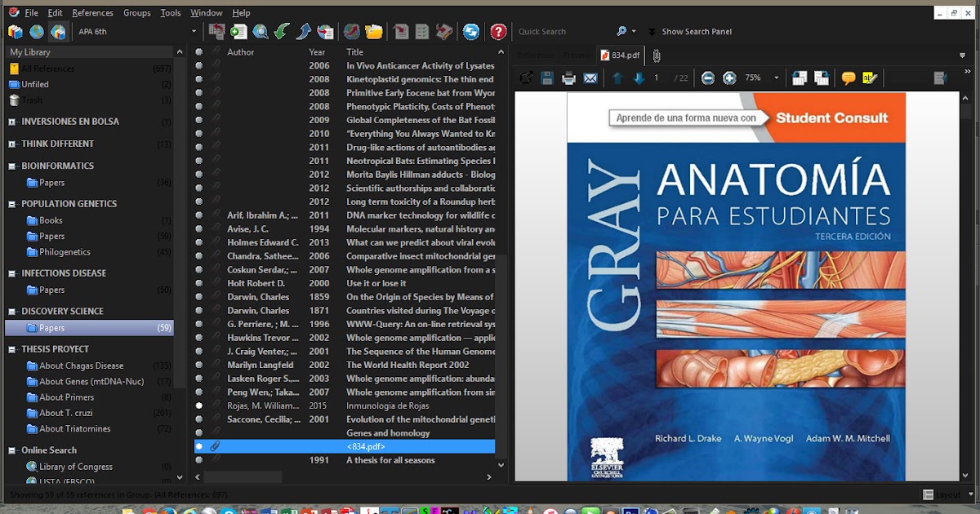Click the Open Link globe icon
The image size is (980, 514).
[352, 32]
